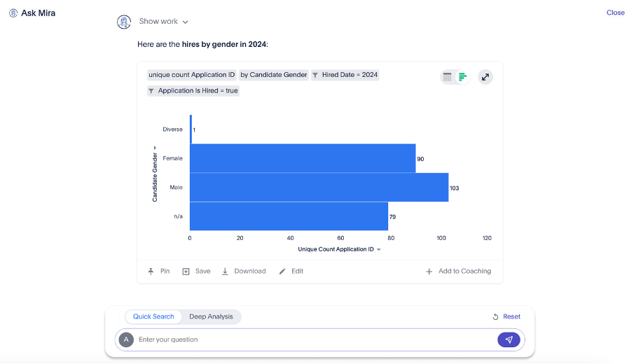Expand chart to full screen
Viewport: 636px width, 364px height.
485,77
